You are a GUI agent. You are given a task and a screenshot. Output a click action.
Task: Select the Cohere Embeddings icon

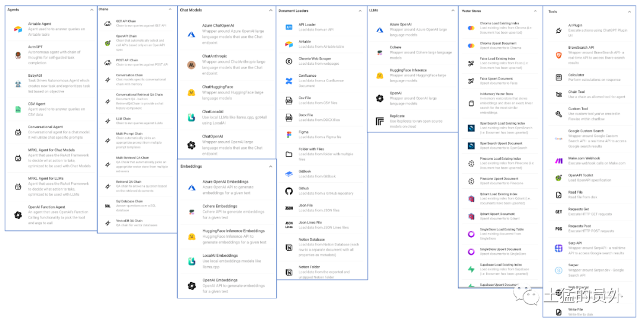point(191,212)
